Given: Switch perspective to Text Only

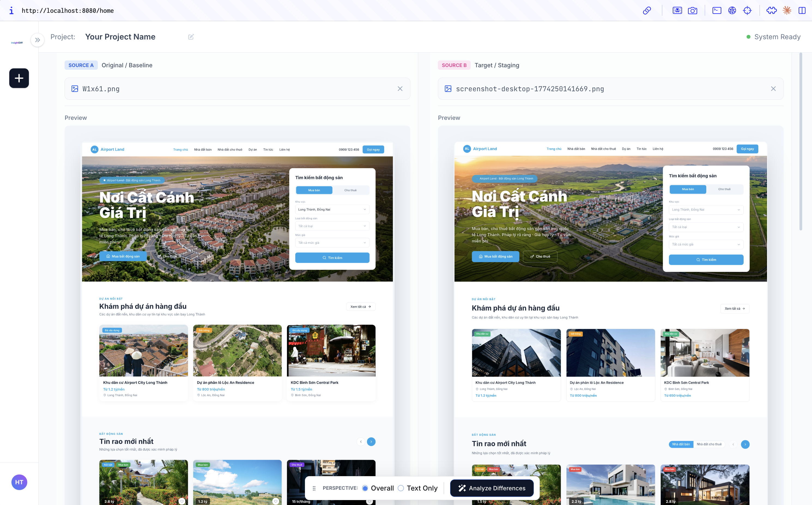Looking at the screenshot, I should pyautogui.click(x=401, y=488).
